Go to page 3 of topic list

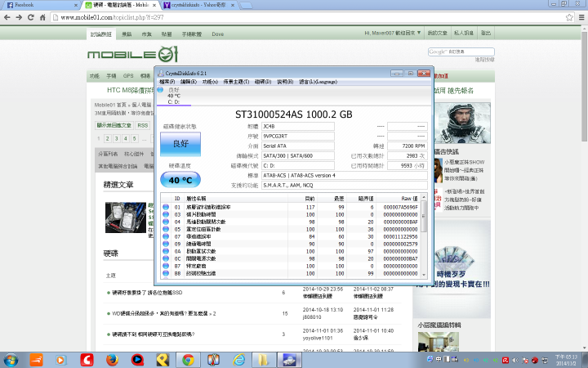(x=116, y=138)
